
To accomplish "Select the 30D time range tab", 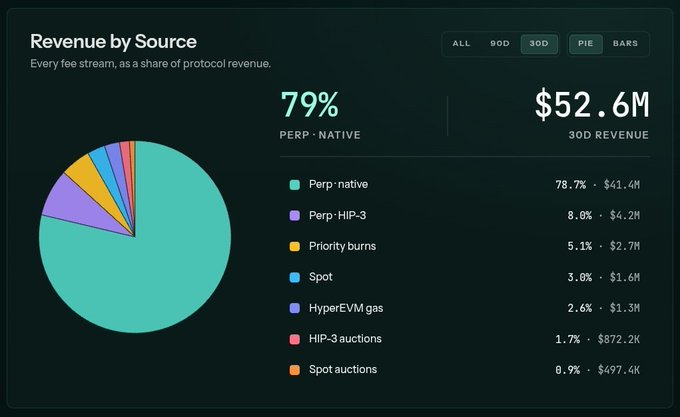I will click(x=539, y=44).
